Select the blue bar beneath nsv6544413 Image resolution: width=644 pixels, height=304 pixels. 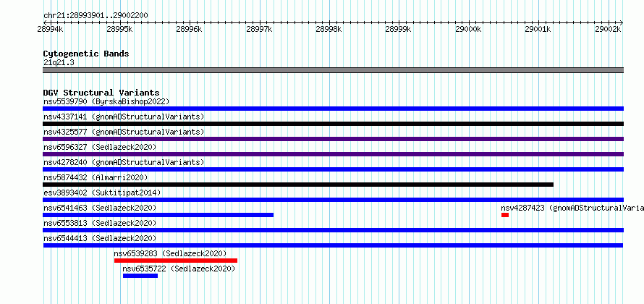click(333, 245)
